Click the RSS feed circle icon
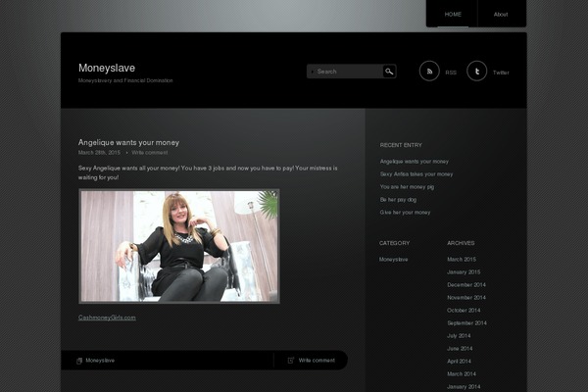Viewport: 588px width, 392px height. tap(429, 71)
